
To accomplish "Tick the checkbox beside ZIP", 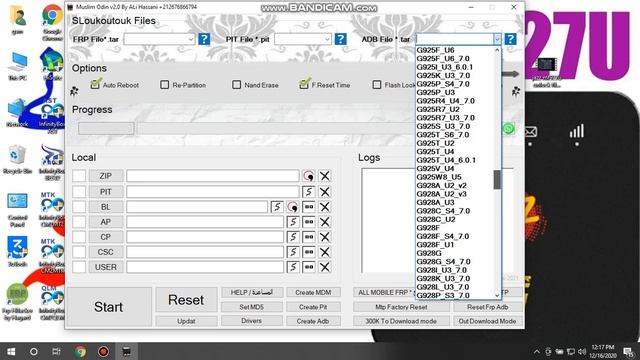I will [x=79, y=176].
